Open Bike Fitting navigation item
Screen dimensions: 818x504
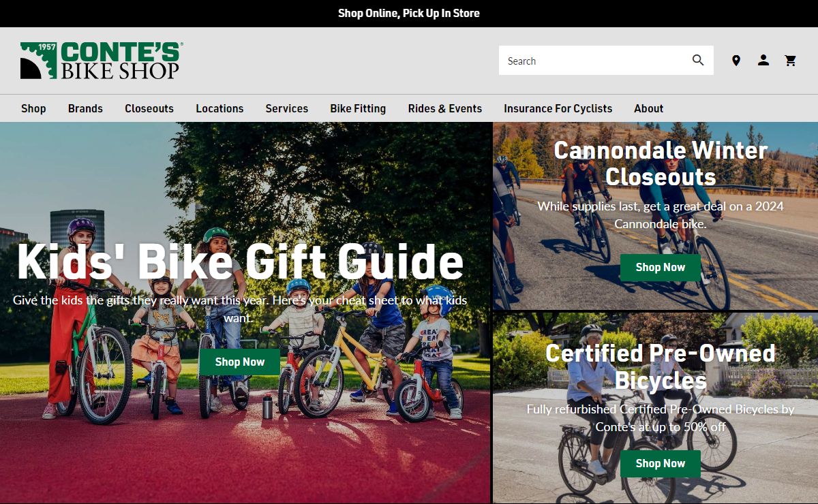358,108
